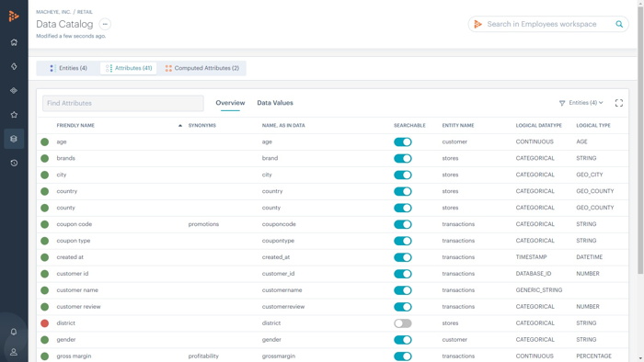Enable searchable for district attribute
This screenshot has width=644, height=362.
point(403,323)
